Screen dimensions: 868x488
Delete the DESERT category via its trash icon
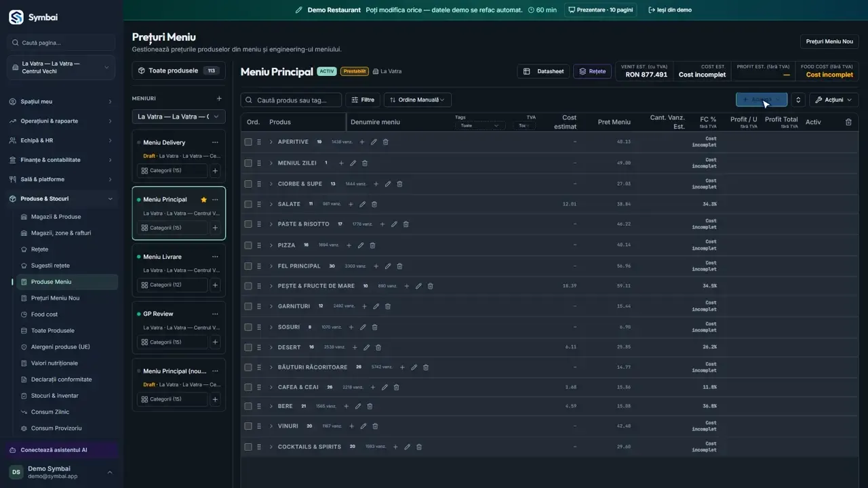pos(378,348)
